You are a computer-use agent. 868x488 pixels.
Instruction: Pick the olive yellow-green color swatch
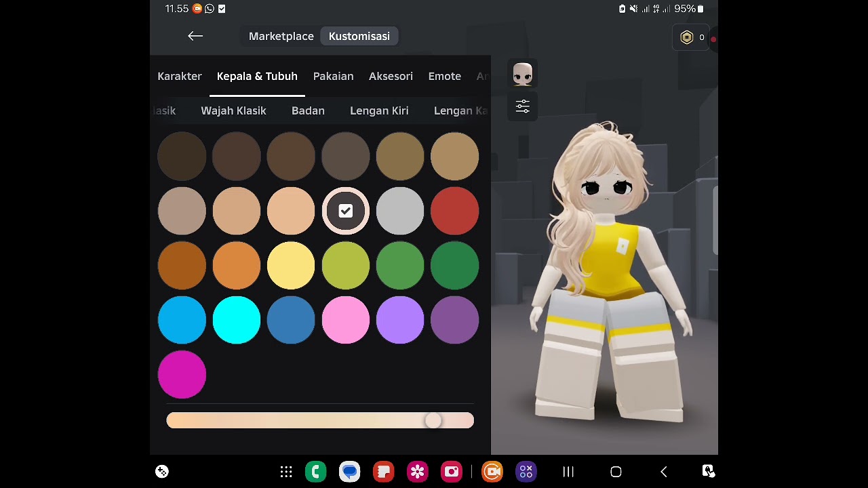[345, 266]
